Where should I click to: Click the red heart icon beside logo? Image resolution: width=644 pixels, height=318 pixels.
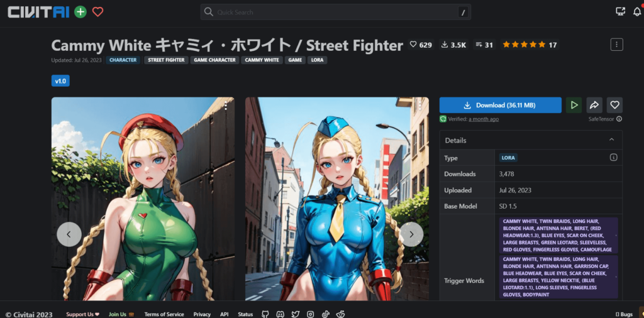97,12
